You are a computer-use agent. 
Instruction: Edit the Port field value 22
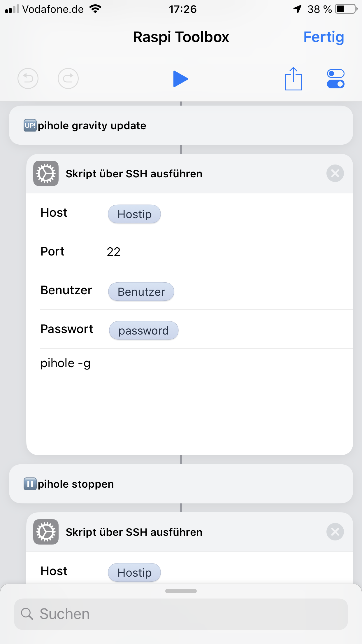pyautogui.click(x=114, y=252)
